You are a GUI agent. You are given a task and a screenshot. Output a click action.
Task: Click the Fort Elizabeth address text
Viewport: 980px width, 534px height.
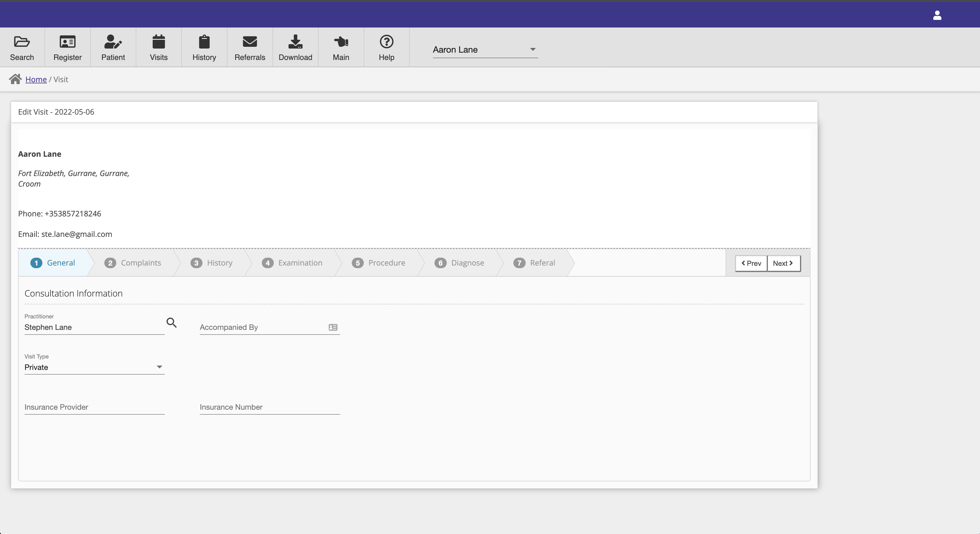tap(74, 178)
